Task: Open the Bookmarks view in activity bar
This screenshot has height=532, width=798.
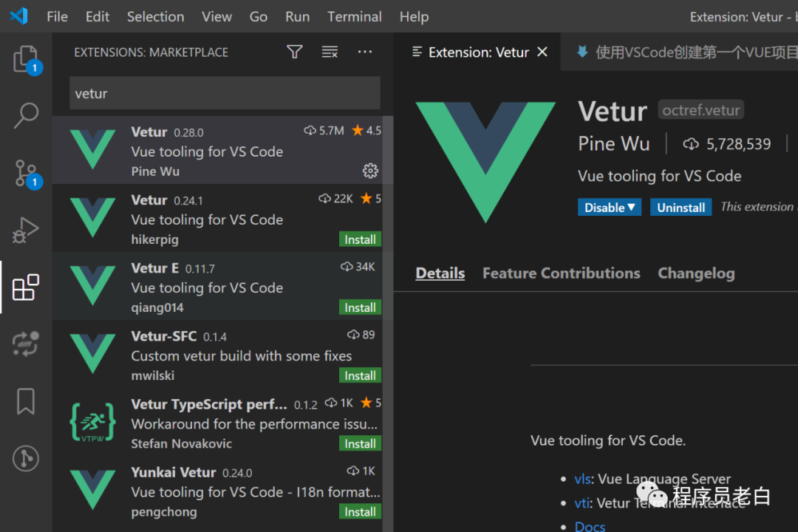Action: (26, 401)
